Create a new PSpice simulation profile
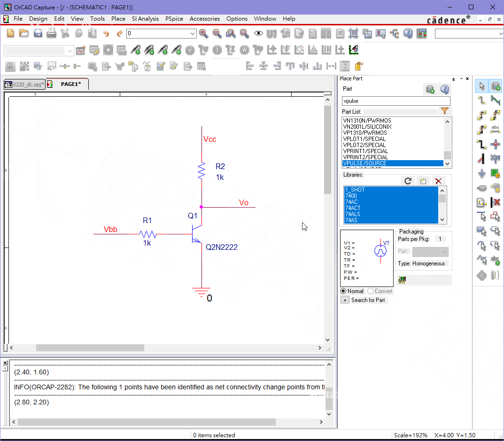 81,50
